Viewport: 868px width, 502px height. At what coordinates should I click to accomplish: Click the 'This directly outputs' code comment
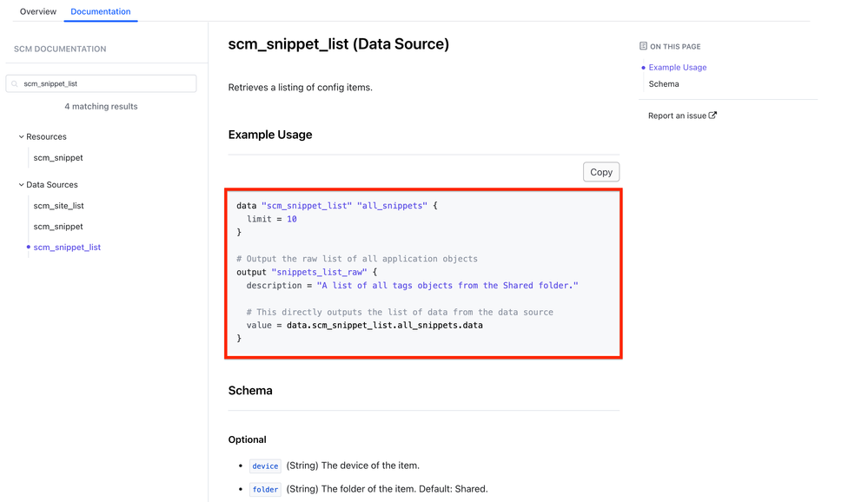pos(400,312)
